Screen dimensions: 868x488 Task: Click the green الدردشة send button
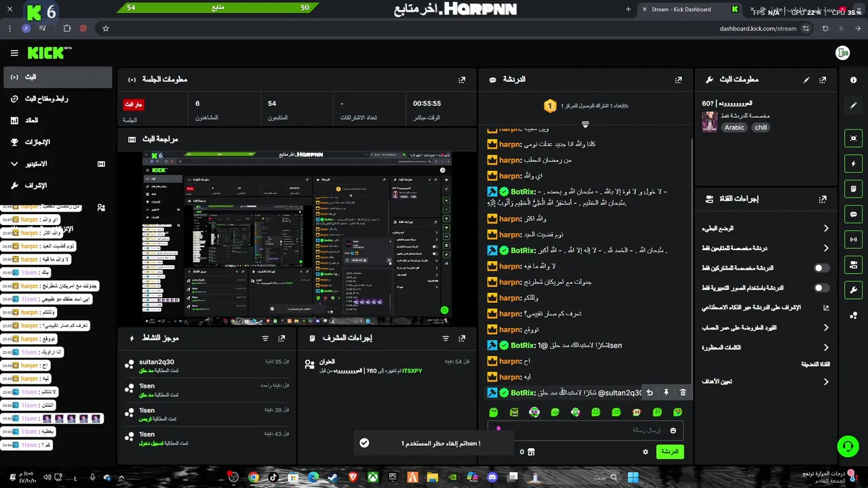click(x=670, y=451)
